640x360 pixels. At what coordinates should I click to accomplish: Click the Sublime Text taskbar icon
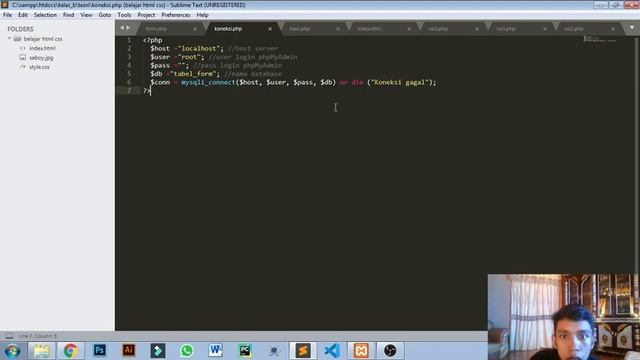click(x=303, y=351)
